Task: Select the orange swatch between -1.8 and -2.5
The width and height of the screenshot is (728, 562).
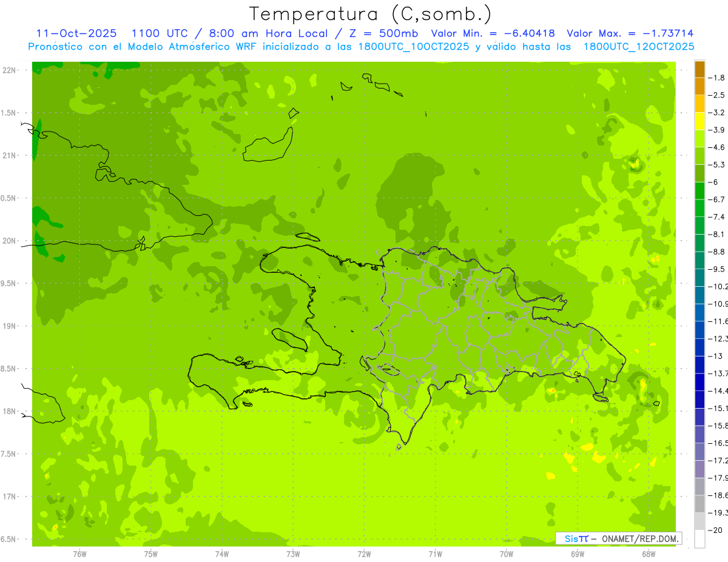Action: [x=699, y=87]
